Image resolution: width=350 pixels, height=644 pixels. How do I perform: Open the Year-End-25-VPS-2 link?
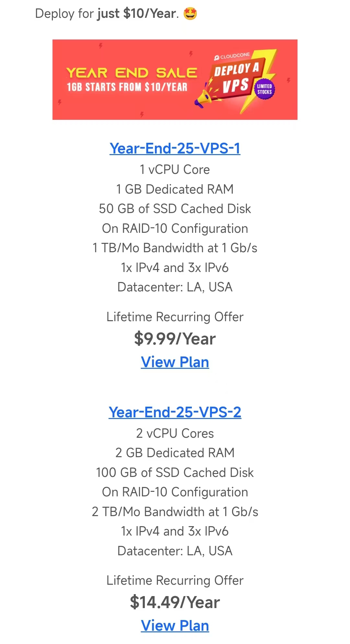point(175,412)
